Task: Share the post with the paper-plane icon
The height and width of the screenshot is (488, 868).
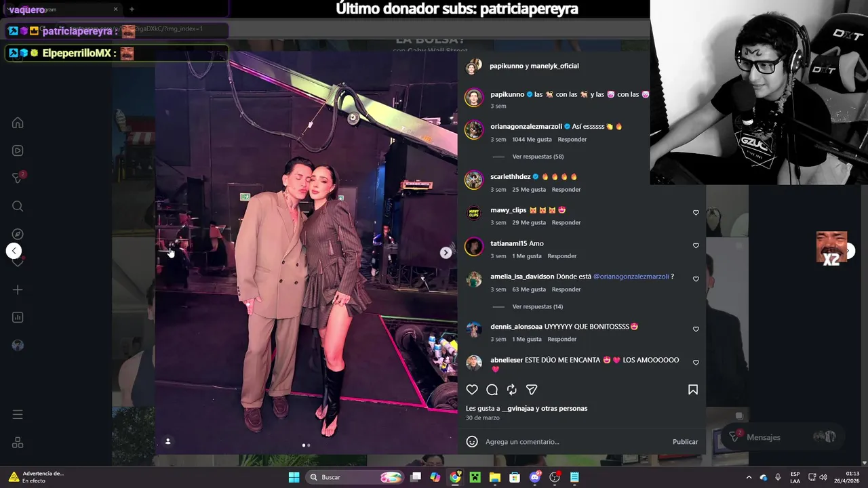Action: [532, 390]
